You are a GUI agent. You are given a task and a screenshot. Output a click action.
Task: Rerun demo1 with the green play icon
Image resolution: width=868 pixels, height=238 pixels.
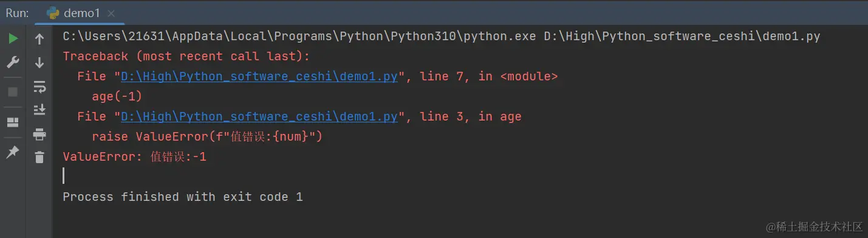click(x=13, y=39)
